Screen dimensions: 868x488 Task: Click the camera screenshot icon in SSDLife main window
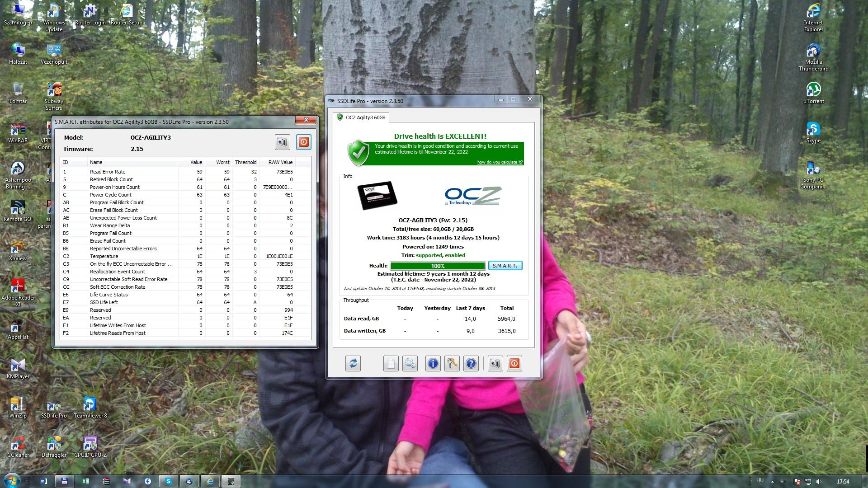495,363
